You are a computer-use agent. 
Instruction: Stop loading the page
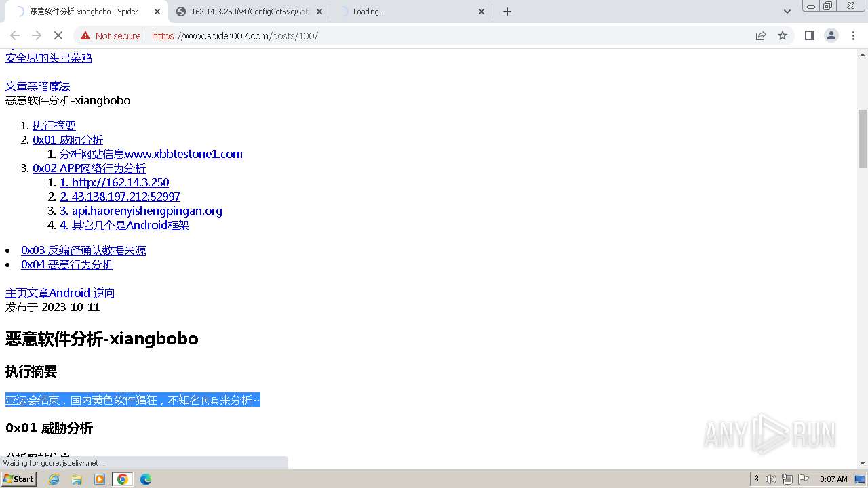pyautogui.click(x=58, y=35)
